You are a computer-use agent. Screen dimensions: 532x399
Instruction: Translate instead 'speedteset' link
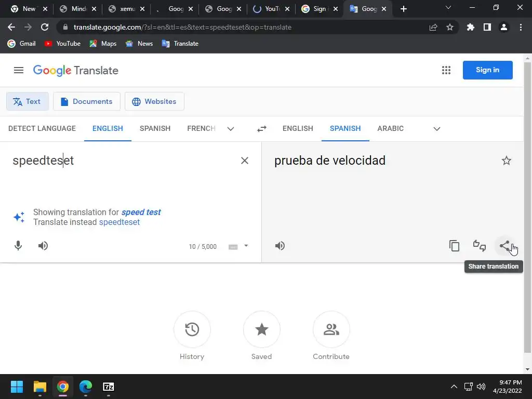click(x=119, y=222)
